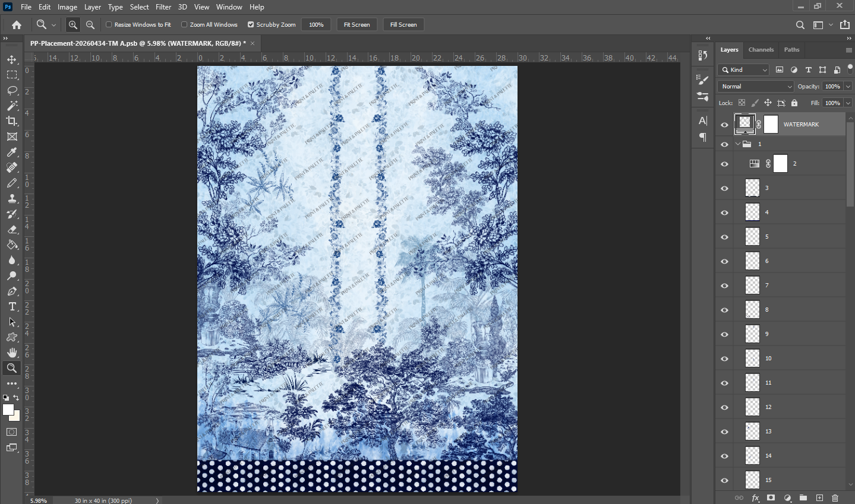Select the Crop tool
The image size is (855, 504).
[12, 121]
